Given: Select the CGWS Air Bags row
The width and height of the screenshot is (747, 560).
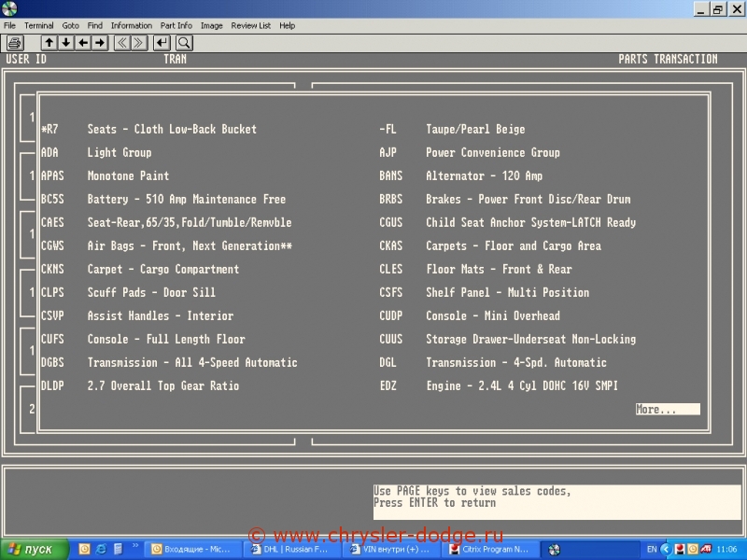Looking at the screenshot, I should pos(166,245).
